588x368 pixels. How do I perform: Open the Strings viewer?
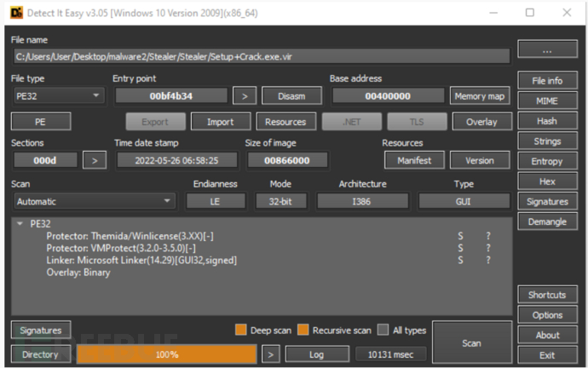coord(547,141)
